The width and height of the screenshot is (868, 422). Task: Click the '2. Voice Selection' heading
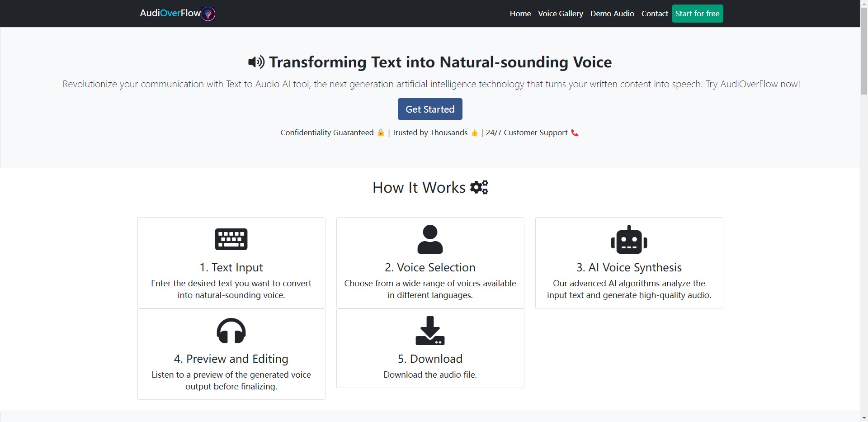point(430,267)
